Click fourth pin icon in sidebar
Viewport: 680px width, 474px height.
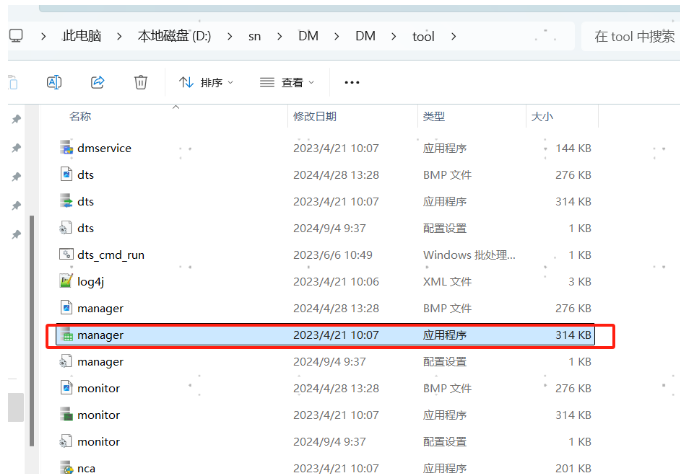tap(16, 205)
